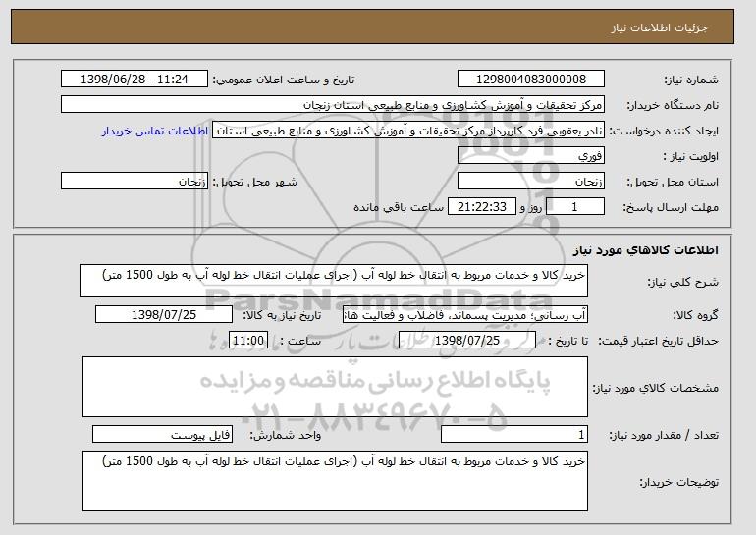Click the شهر محل تحویل field زنجان
The height and width of the screenshot is (535, 756).
pyautogui.click(x=135, y=182)
